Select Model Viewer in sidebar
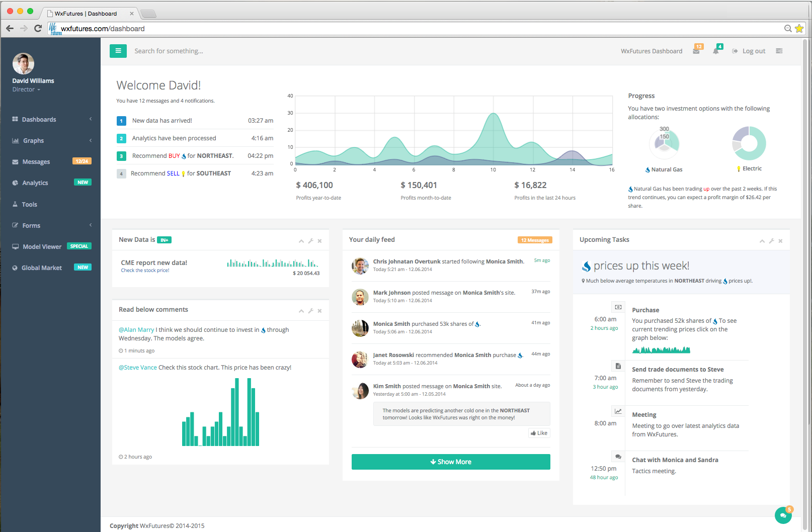Image resolution: width=812 pixels, height=532 pixels. 42,247
